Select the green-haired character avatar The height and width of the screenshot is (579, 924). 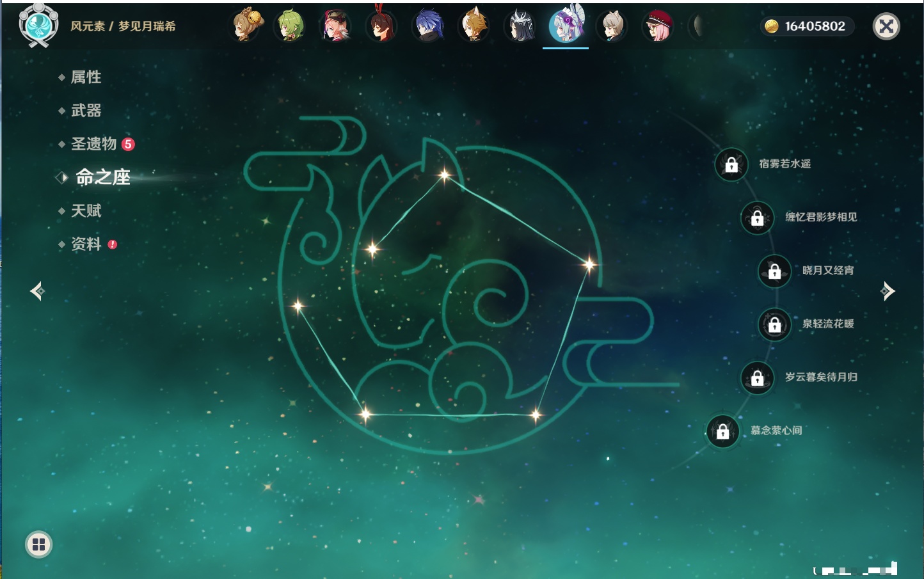point(291,26)
